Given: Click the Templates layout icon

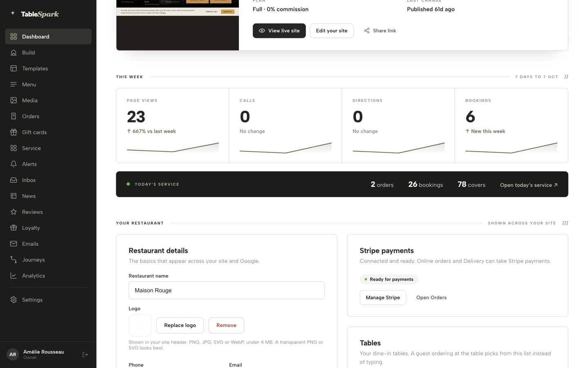Looking at the screenshot, I should (x=13, y=69).
